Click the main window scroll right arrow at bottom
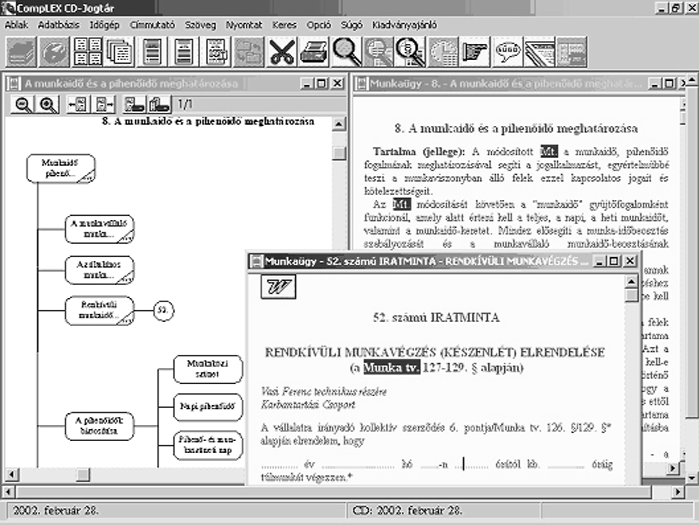Viewport: 699px width, 525px height. (678, 492)
